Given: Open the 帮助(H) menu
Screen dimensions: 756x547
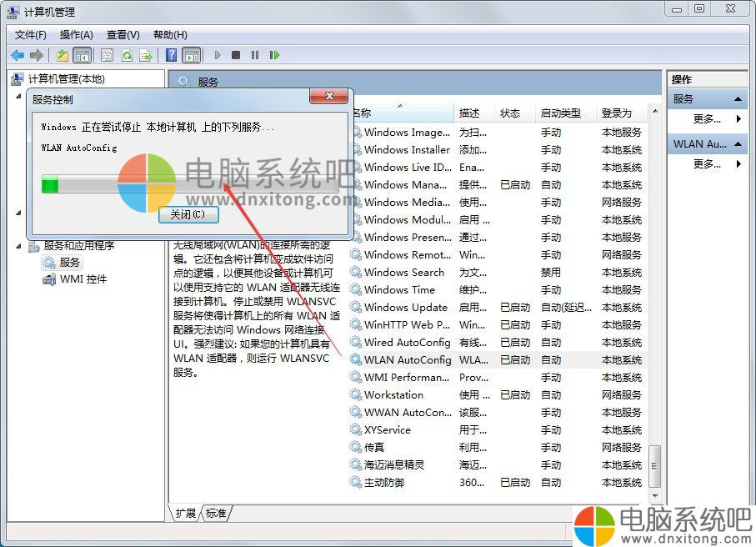Looking at the screenshot, I should click(170, 35).
